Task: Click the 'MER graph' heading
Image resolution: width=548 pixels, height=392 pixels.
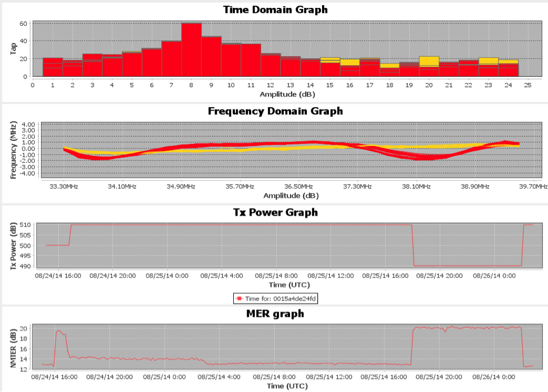Action: click(275, 313)
